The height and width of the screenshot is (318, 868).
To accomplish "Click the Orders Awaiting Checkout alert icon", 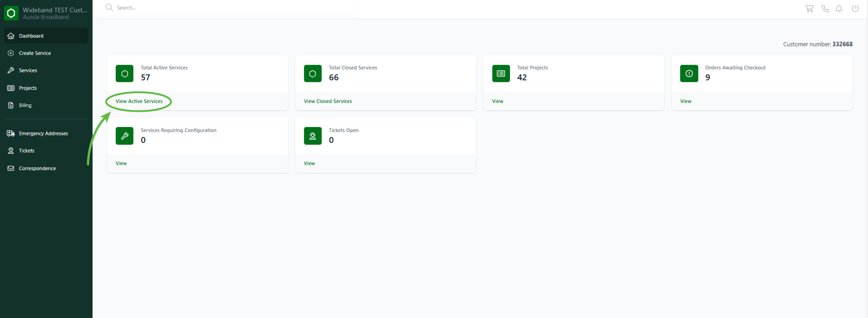I will click(689, 73).
